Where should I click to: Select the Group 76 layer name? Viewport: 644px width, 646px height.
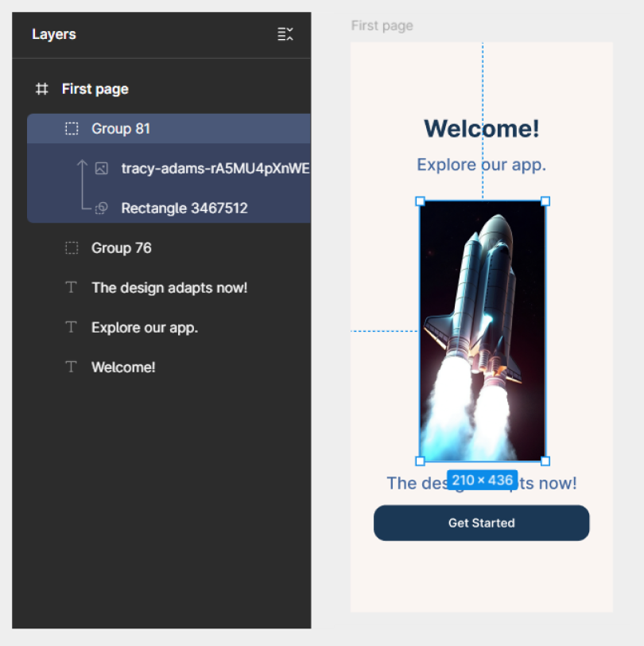[121, 248]
